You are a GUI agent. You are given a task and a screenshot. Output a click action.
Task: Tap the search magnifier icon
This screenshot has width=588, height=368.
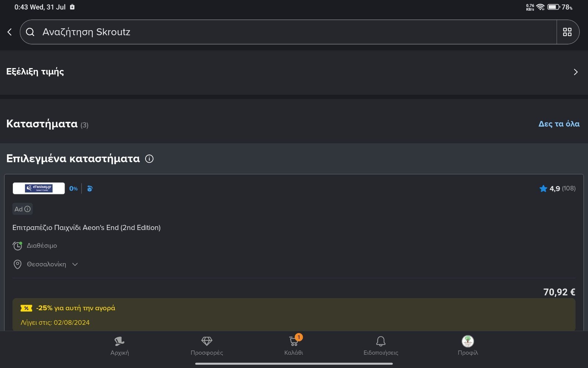30,32
